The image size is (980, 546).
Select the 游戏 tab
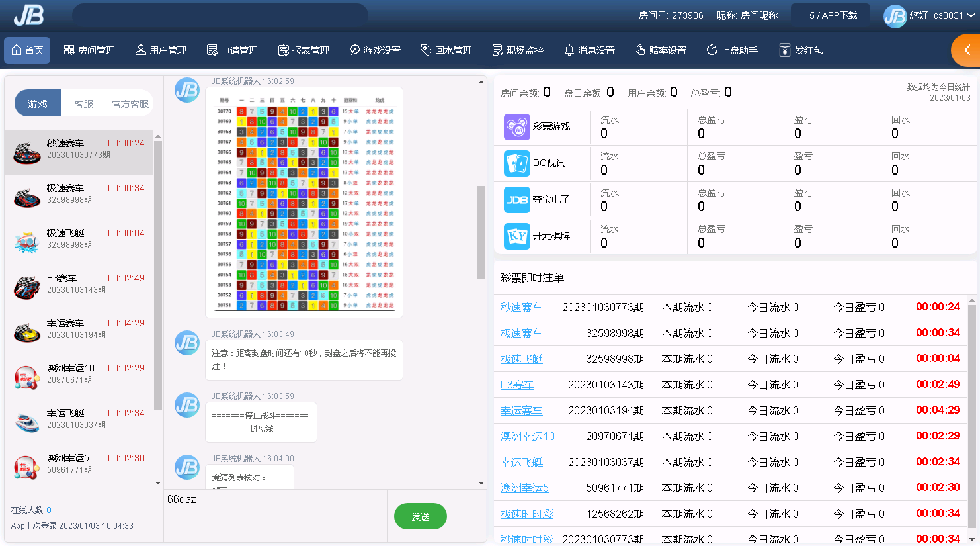[x=38, y=104]
